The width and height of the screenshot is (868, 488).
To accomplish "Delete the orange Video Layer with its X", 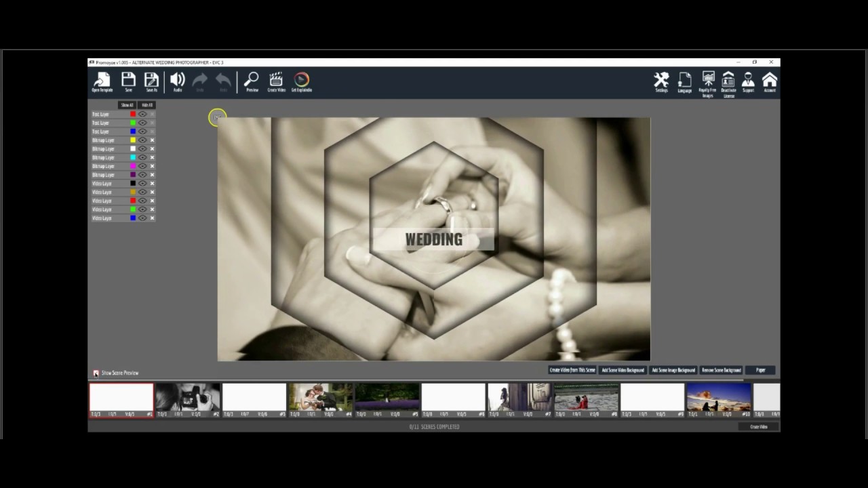I will click(152, 192).
